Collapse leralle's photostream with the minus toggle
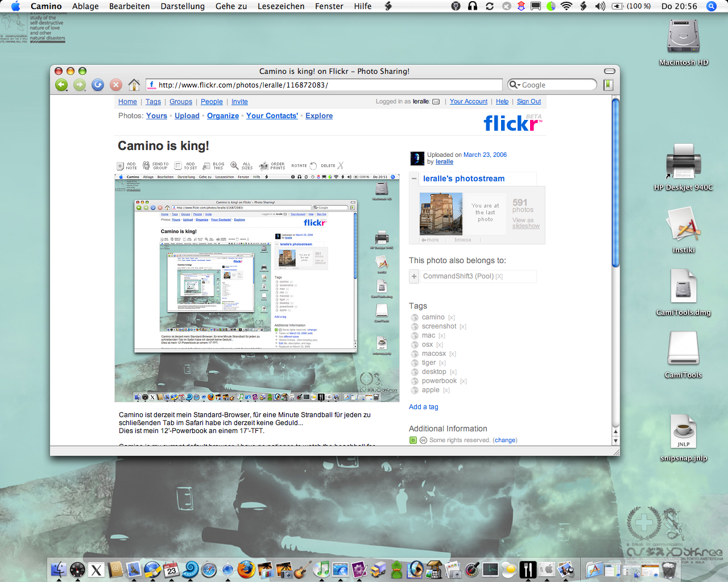Screen dimensions: 728x582 coord(414,178)
